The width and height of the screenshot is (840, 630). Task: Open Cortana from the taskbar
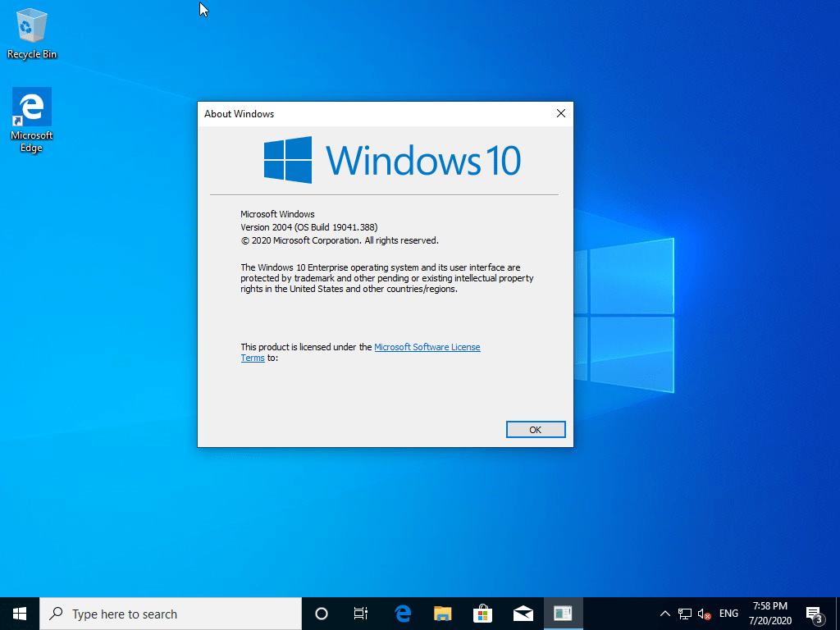pos(322,614)
